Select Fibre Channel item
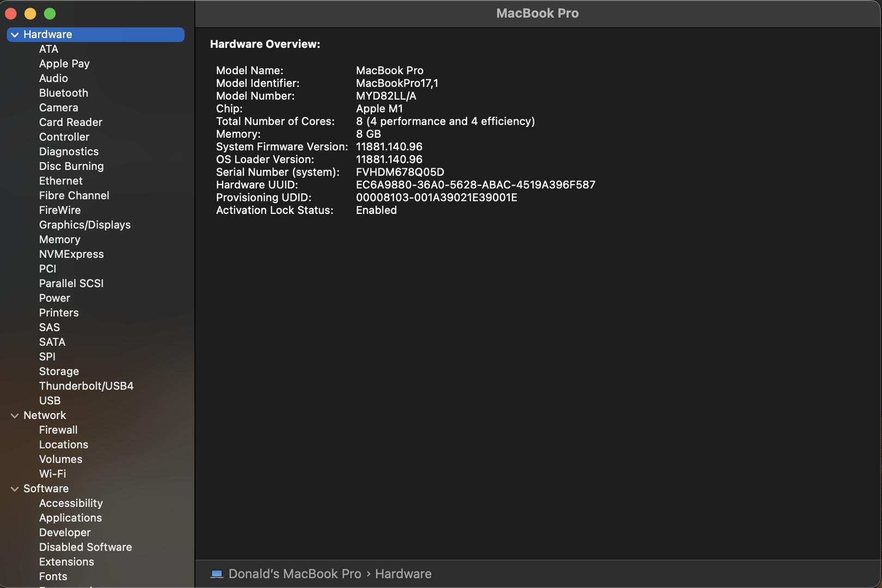882x588 pixels. click(74, 196)
